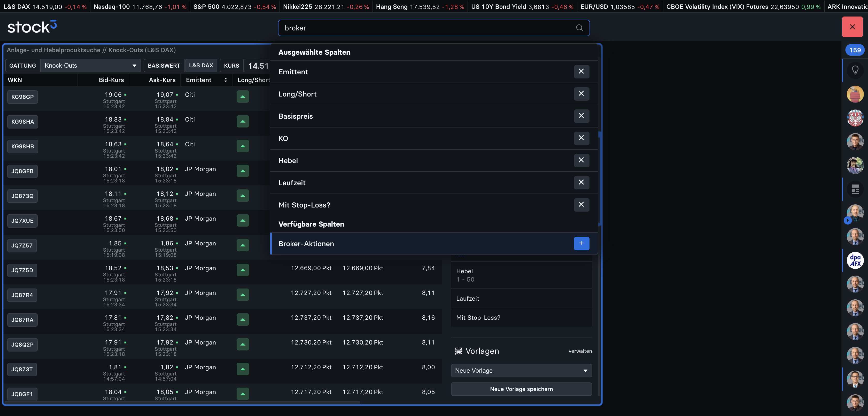This screenshot has height=416, width=868.
Task: Remove Emittent from selected columns
Action: (x=581, y=71)
